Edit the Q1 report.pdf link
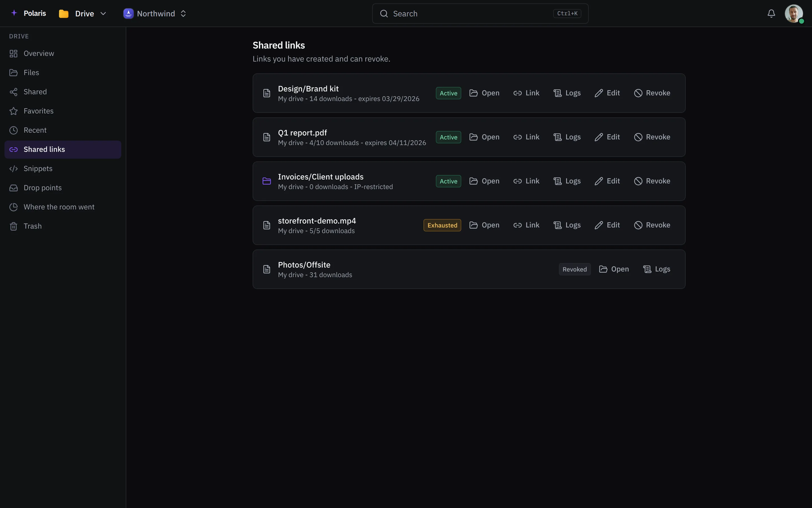 point(607,137)
